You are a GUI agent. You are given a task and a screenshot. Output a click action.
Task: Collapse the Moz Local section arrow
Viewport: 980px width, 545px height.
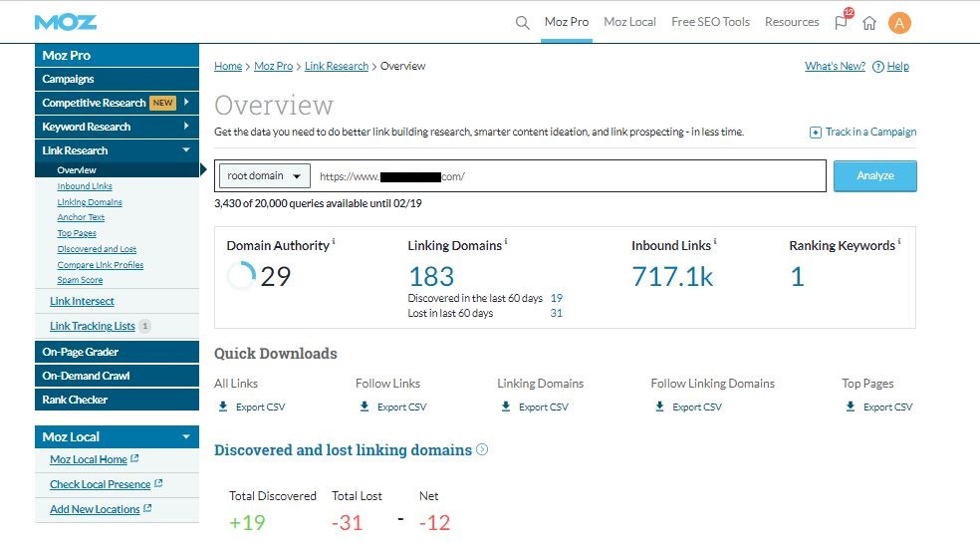click(186, 436)
